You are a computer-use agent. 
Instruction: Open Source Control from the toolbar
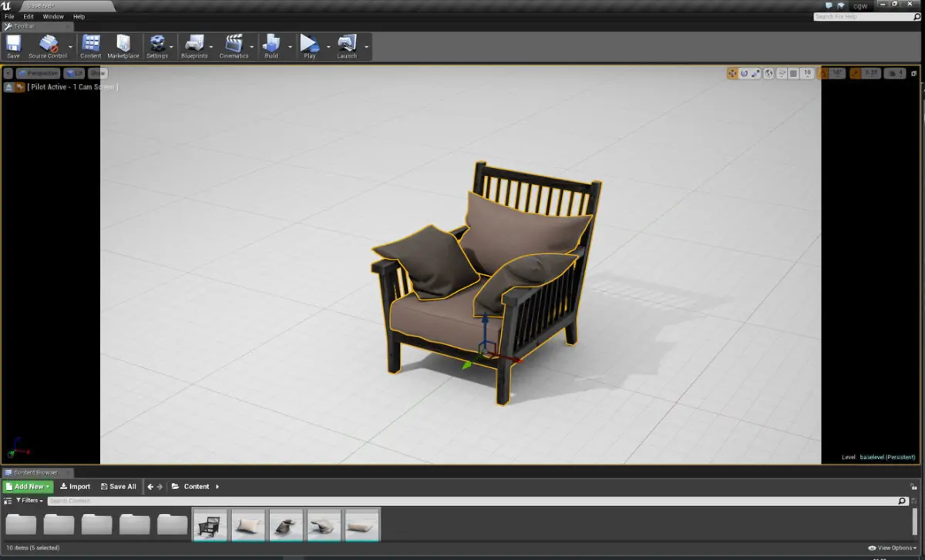(48, 46)
